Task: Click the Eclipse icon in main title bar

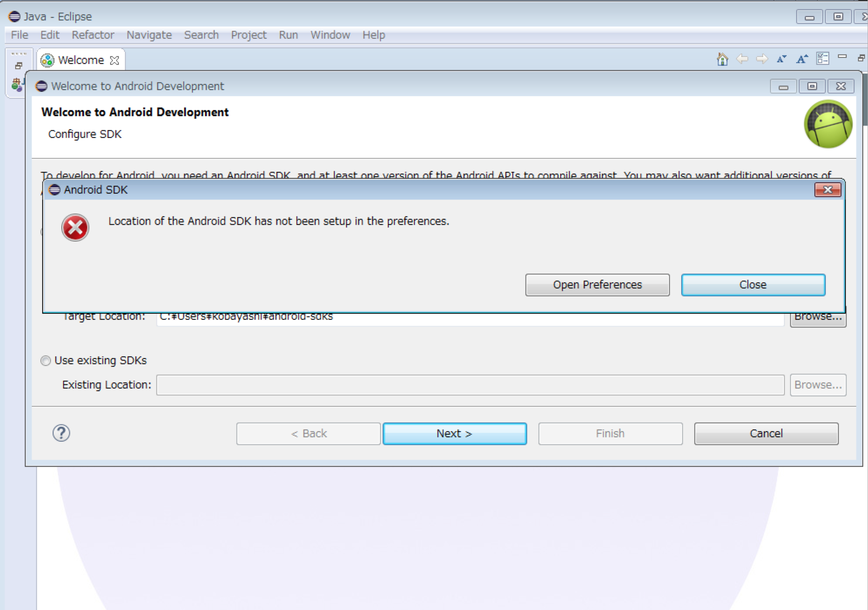Action: click(x=14, y=17)
